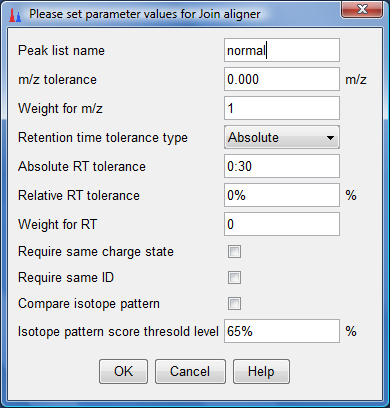The width and height of the screenshot is (390, 408).
Task: Click the MZmine peaks icon in title bar
Action: (x=15, y=15)
